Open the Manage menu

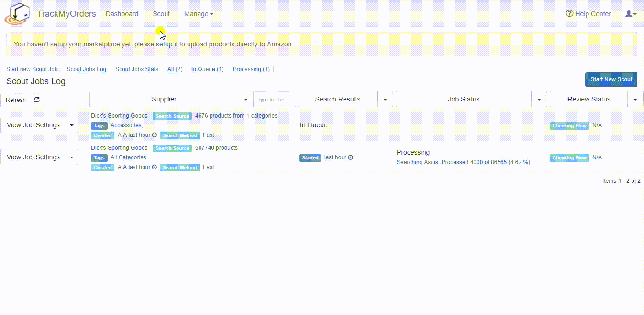coord(198,14)
